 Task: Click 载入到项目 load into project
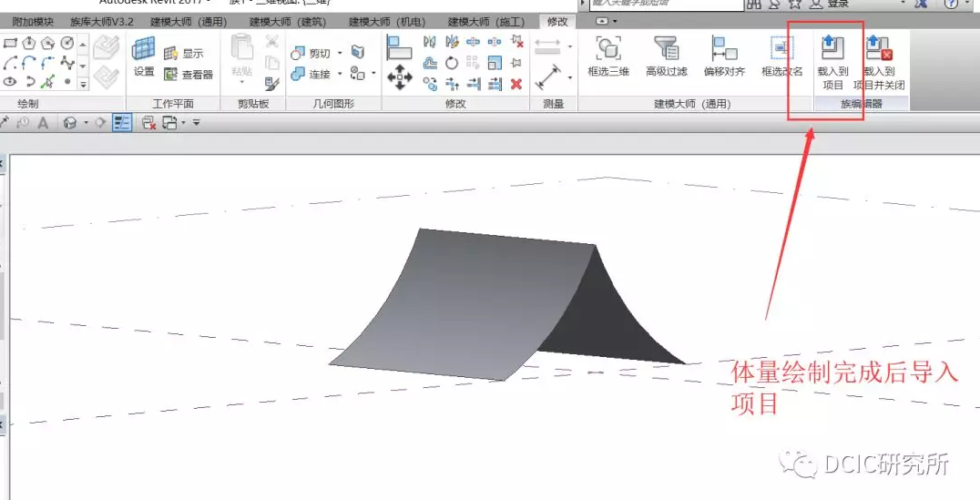pos(832,63)
